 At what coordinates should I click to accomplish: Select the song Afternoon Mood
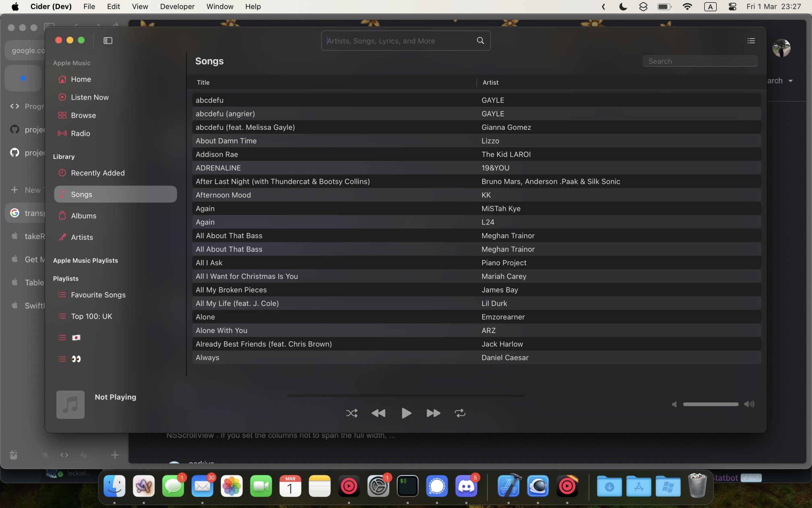pos(476,195)
